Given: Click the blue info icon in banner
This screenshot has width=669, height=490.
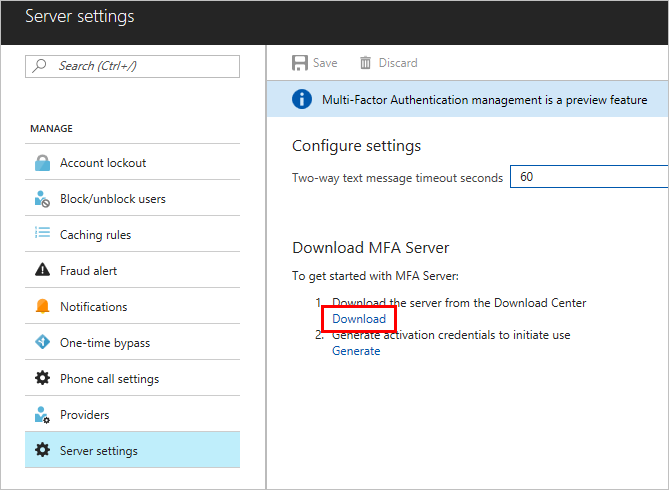Looking at the screenshot, I should pyautogui.click(x=300, y=100).
